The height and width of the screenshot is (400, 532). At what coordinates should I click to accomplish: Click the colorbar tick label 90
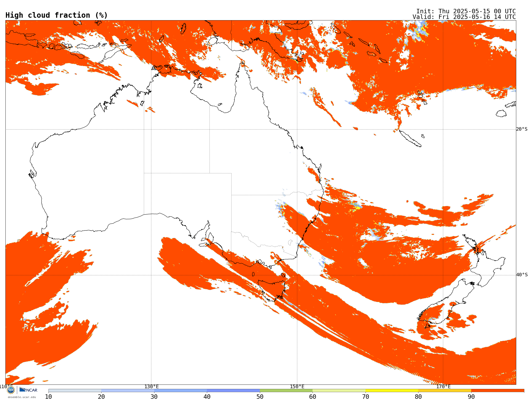click(x=471, y=397)
